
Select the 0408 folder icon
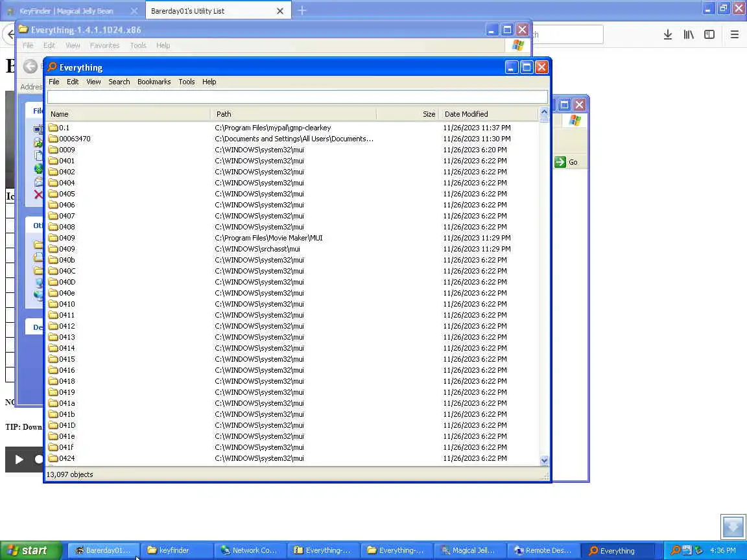[53, 227]
